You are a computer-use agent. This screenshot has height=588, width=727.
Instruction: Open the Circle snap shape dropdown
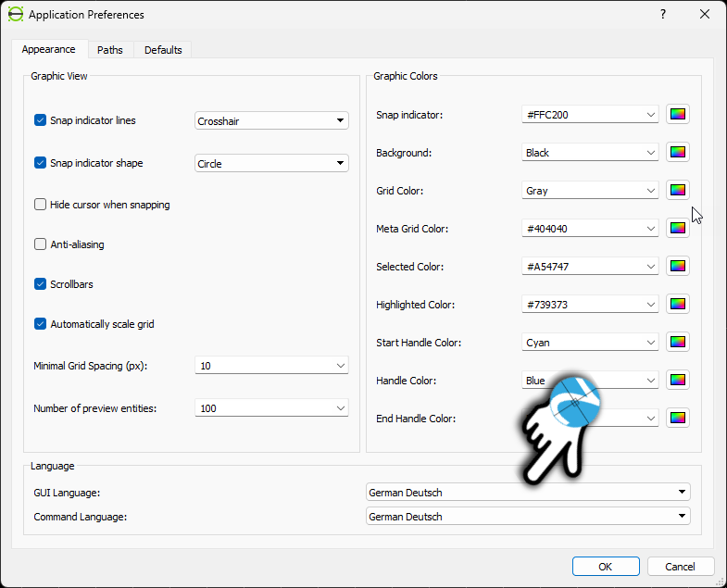coord(271,163)
